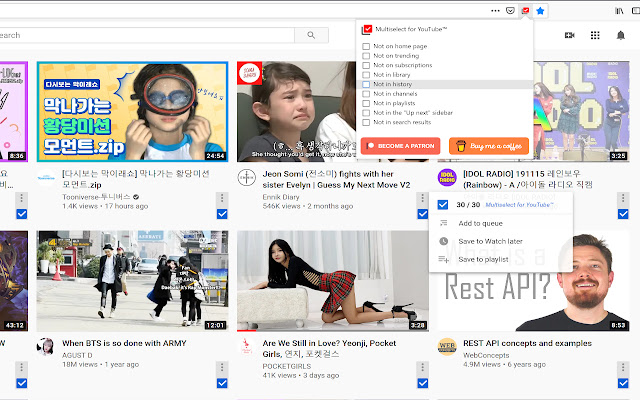The image size is (640, 400).
Task: Open the Pocket Girls video thumbnail
Action: (333, 281)
